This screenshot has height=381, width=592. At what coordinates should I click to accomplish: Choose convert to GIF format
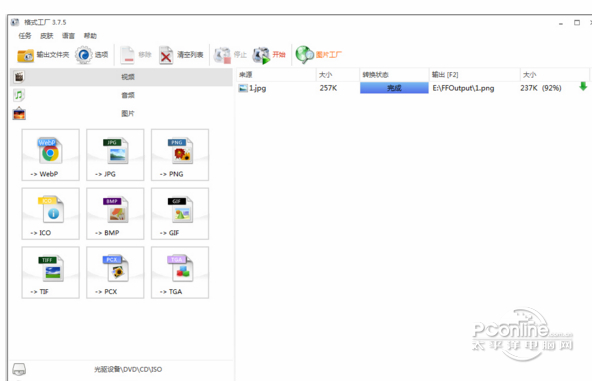click(x=180, y=214)
